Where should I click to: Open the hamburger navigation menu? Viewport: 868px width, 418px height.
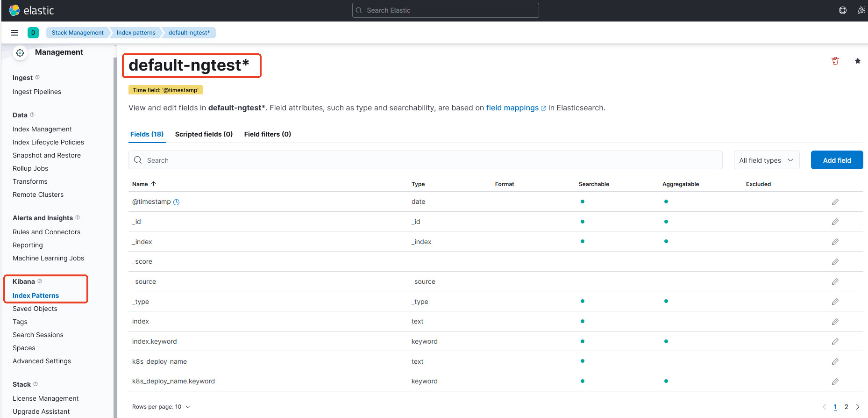14,33
